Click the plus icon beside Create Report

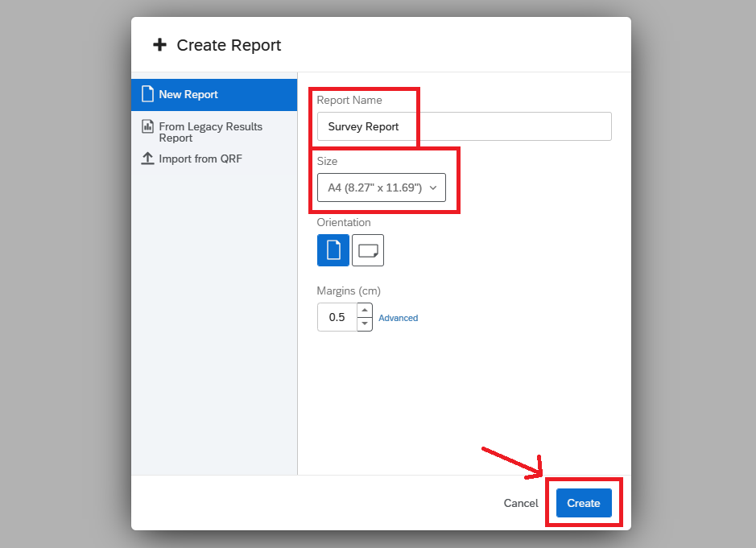click(159, 45)
